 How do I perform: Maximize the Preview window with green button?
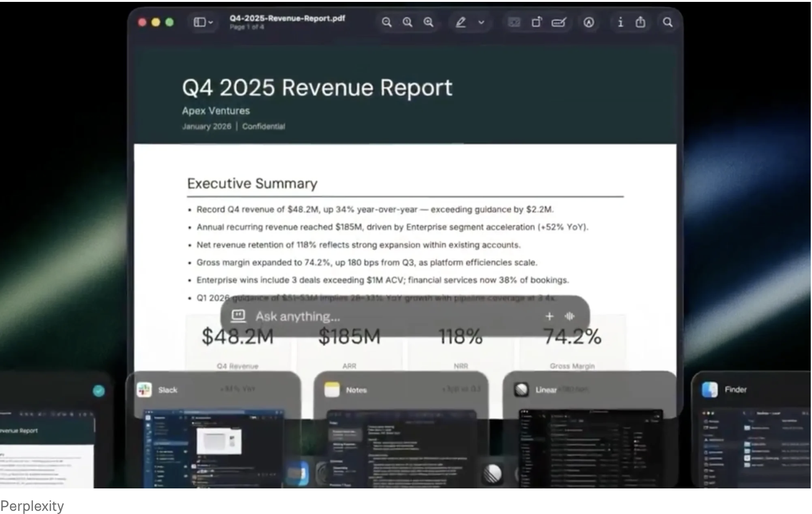169,22
